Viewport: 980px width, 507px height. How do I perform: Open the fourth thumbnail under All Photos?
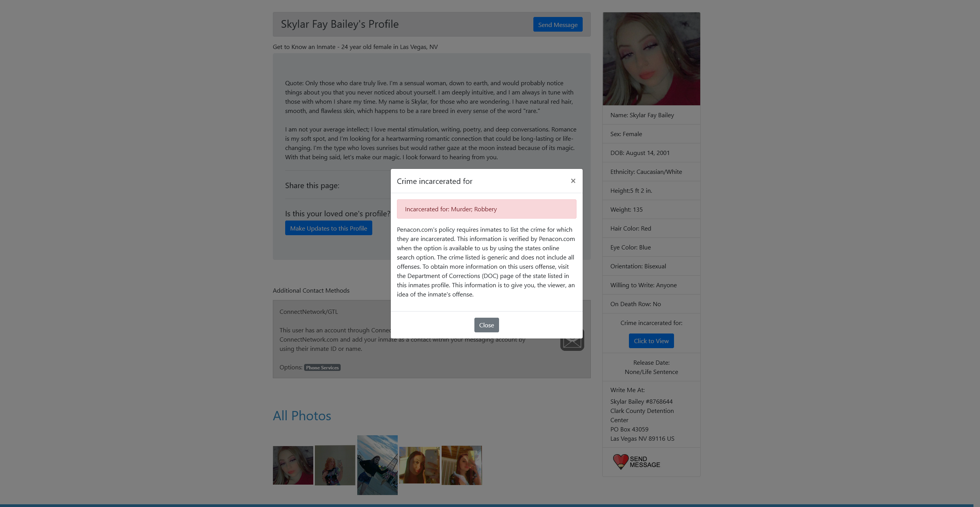point(419,465)
